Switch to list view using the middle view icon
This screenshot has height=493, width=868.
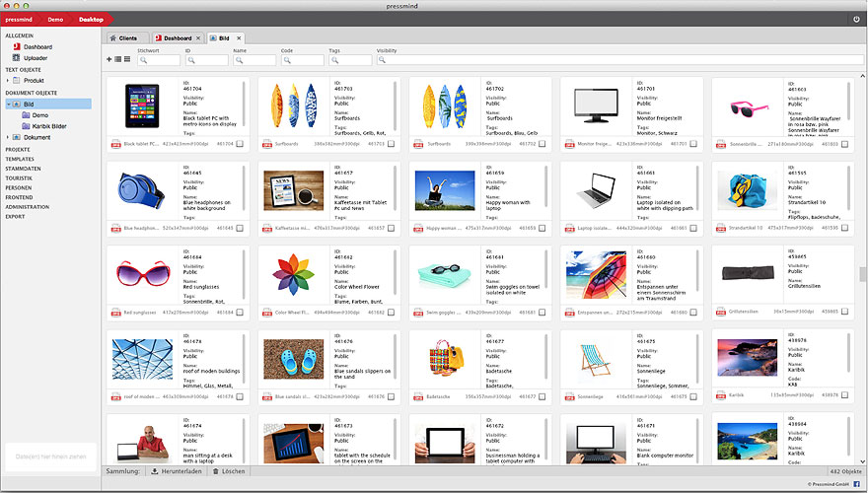tap(117, 60)
